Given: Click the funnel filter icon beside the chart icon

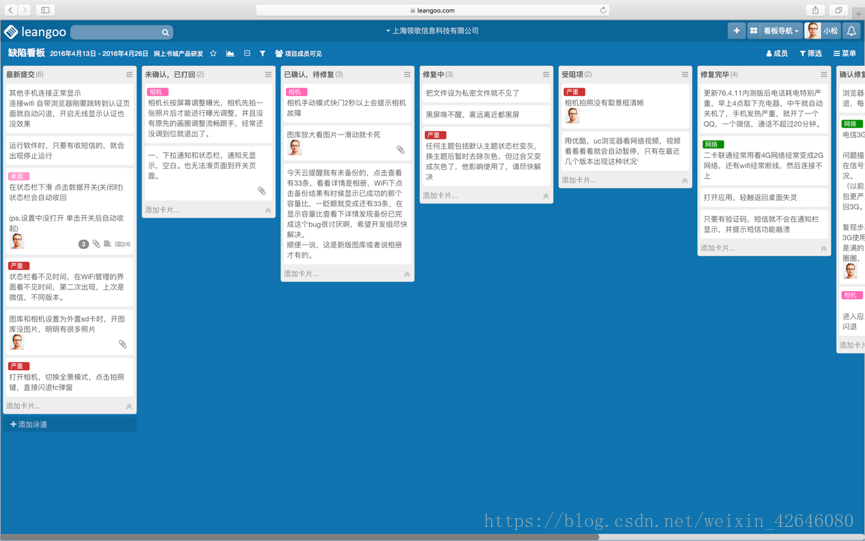Looking at the screenshot, I should click(263, 53).
